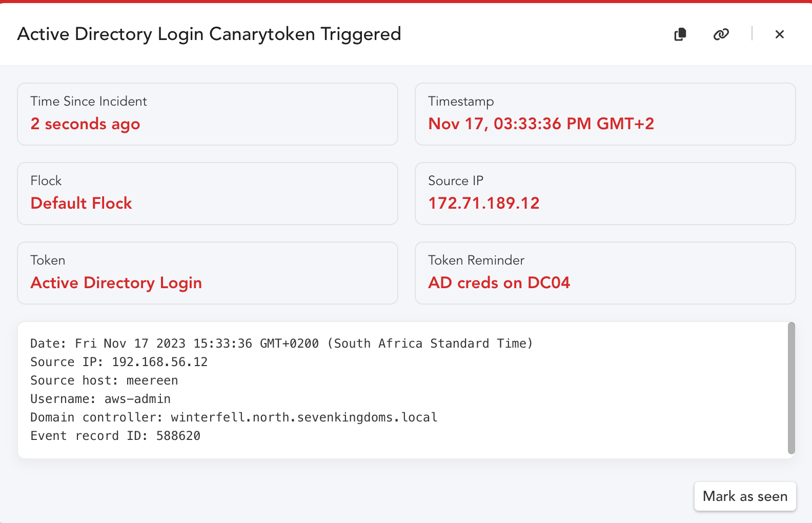Click the Default Flock value
The height and width of the screenshot is (523, 812).
pyautogui.click(x=82, y=203)
